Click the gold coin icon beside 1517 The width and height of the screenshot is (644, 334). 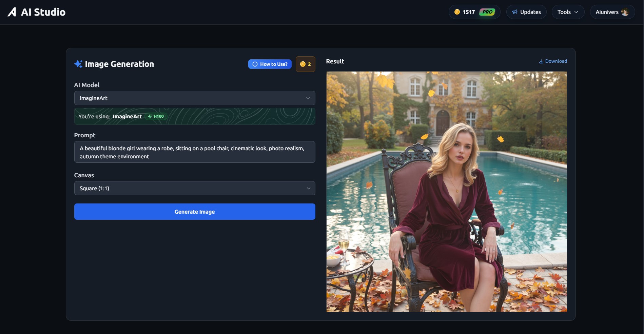pyautogui.click(x=457, y=12)
